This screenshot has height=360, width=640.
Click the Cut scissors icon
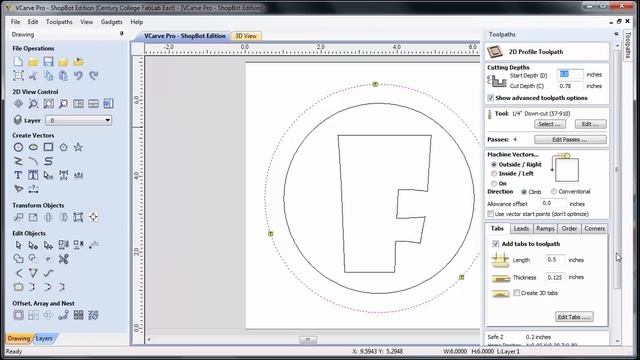33,76
